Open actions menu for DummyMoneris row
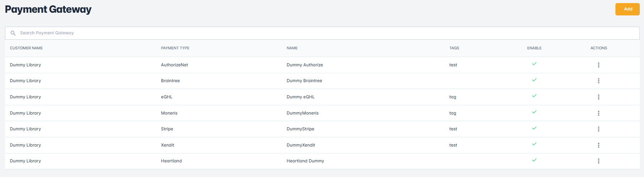644x177 pixels. pyautogui.click(x=598, y=113)
